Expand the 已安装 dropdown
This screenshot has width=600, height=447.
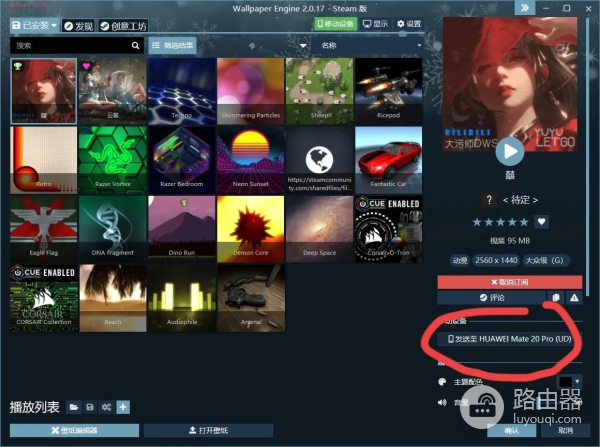click(x=34, y=24)
